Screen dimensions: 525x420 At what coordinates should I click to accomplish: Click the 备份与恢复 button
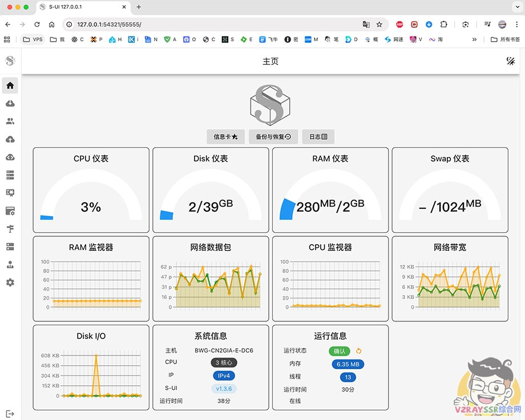point(273,137)
